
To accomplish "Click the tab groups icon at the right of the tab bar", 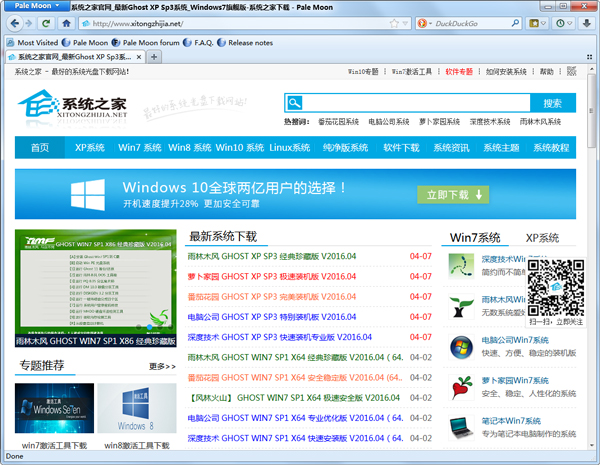I will pyautogui.click(x=589, y=57).
